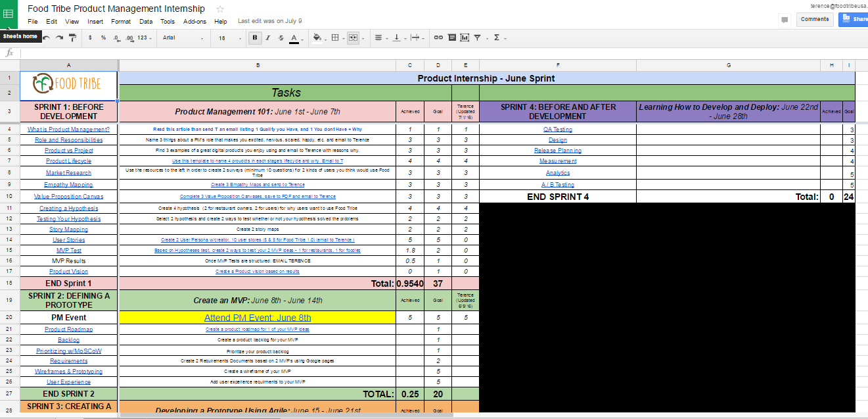This screenshot has width=868, height=419.
Task: Open View menu
Action: [72, 22]
